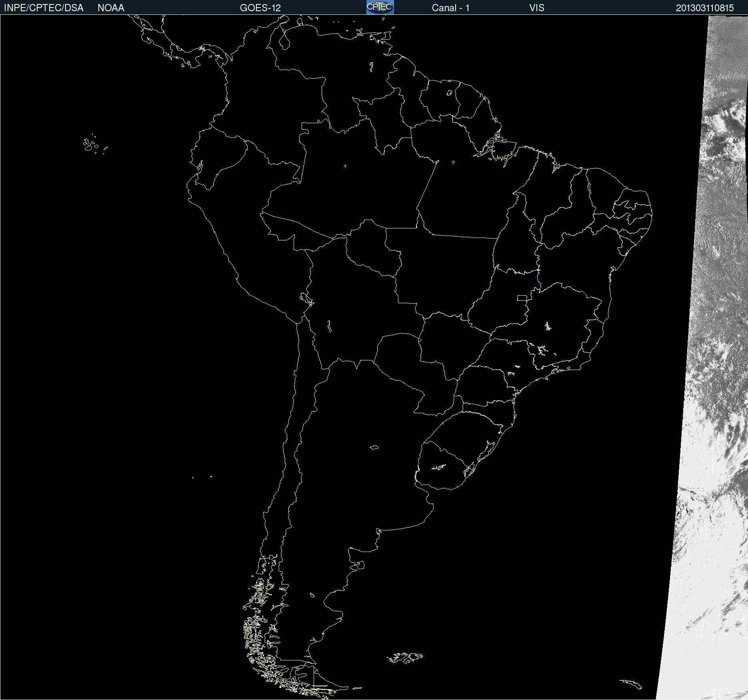Image resolution: width=748 pixels, height=700 pixels.
Task: Click the CPTEC logo in header
Action: click(x=380, y=7)
